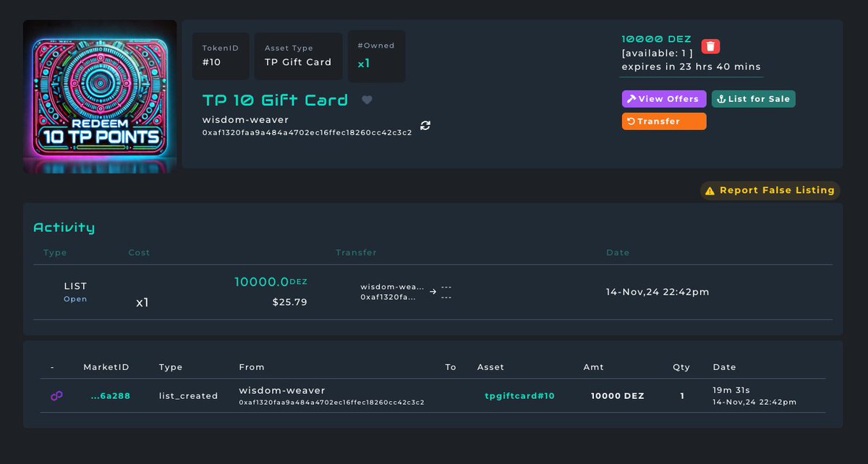Click the TP 10 Gift Card title
Screen dimensions: 868x464
(x=275, y=100)
